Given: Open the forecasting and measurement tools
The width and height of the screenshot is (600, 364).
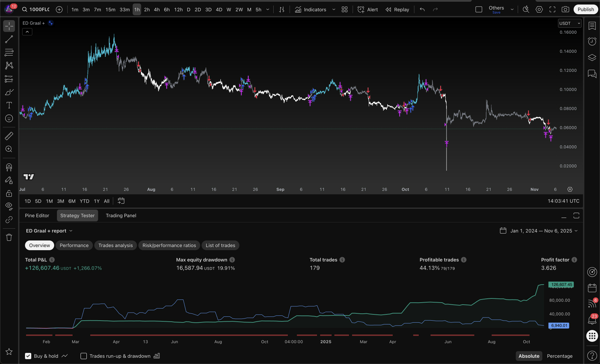Looking at the screenshot, I should (9, 79).
